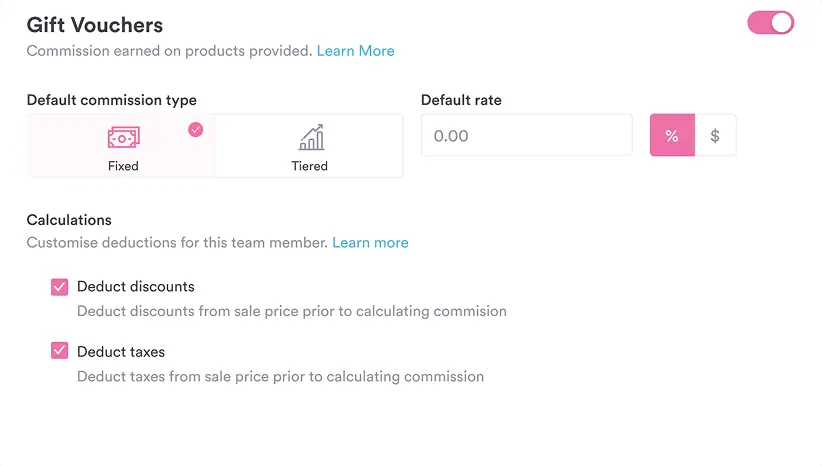822x466 pixels.
Task: Open Learn more link under Calculations
Action: click(370, 242)
